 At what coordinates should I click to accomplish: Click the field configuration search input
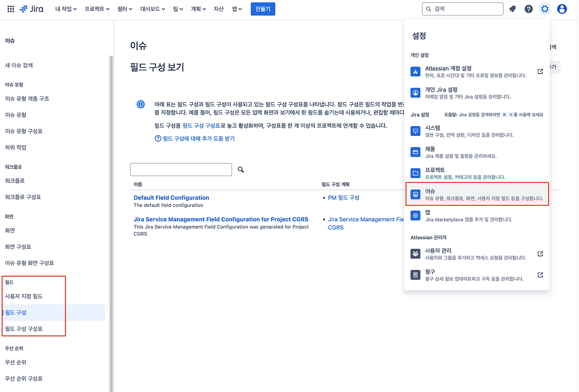[x=181, y=169]
